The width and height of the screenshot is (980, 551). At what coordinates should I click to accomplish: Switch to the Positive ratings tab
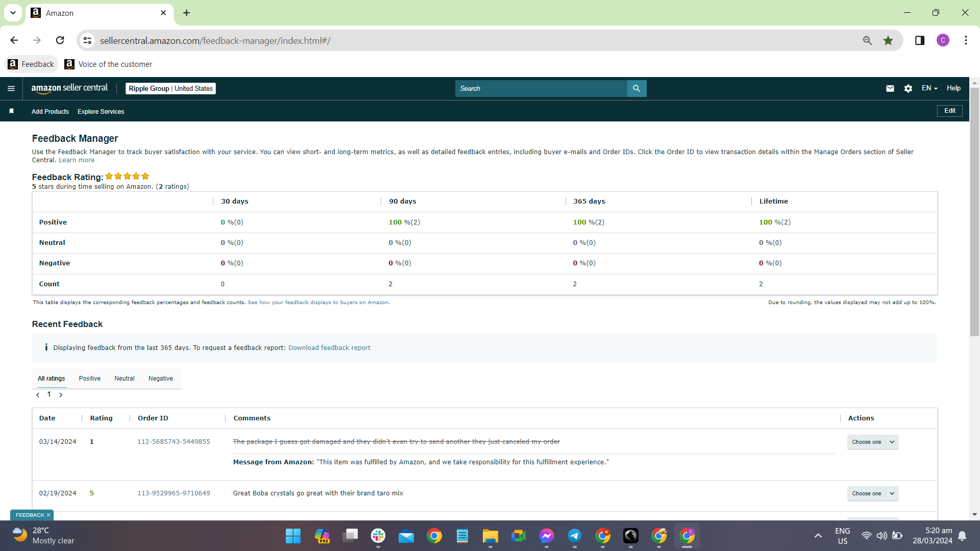click(x=90, y=379)
